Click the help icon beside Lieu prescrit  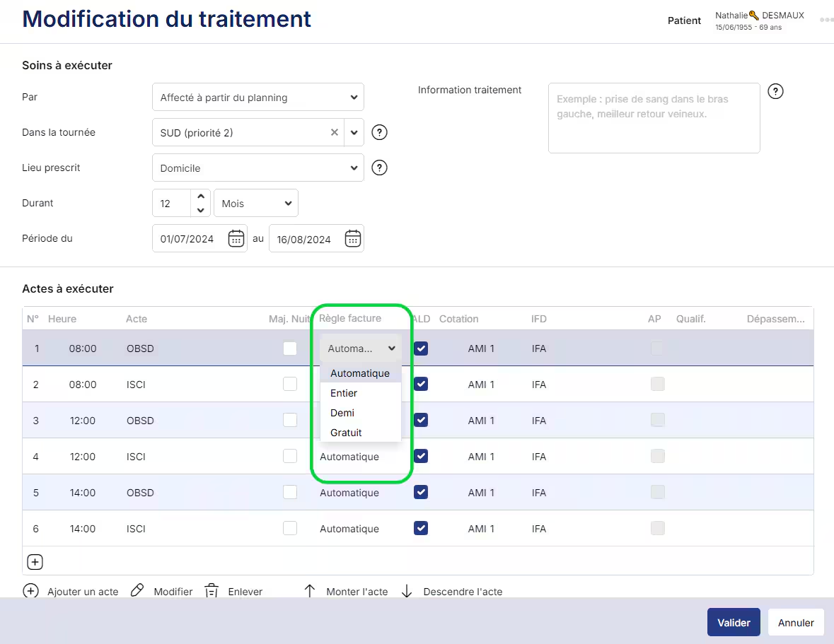(380, 168)
